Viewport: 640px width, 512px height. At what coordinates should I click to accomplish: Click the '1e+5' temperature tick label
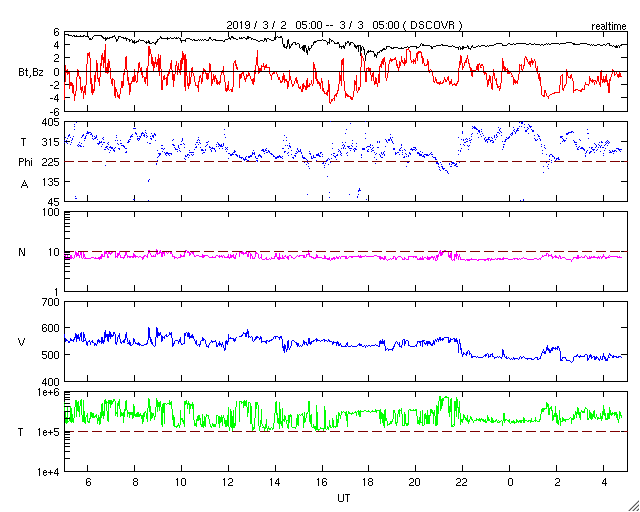click(x=48, y=432)
